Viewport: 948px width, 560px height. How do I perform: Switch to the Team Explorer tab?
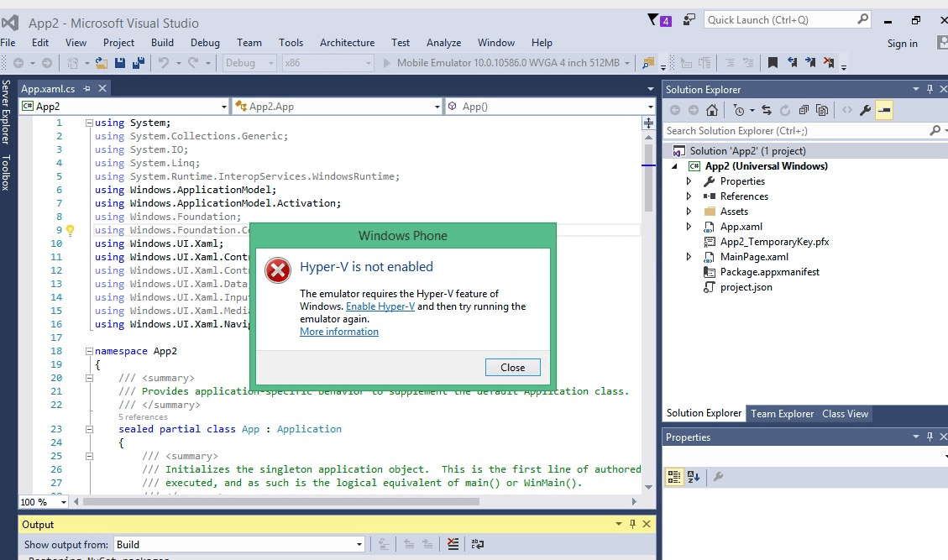pyautogui.click(x=782, y=413)
